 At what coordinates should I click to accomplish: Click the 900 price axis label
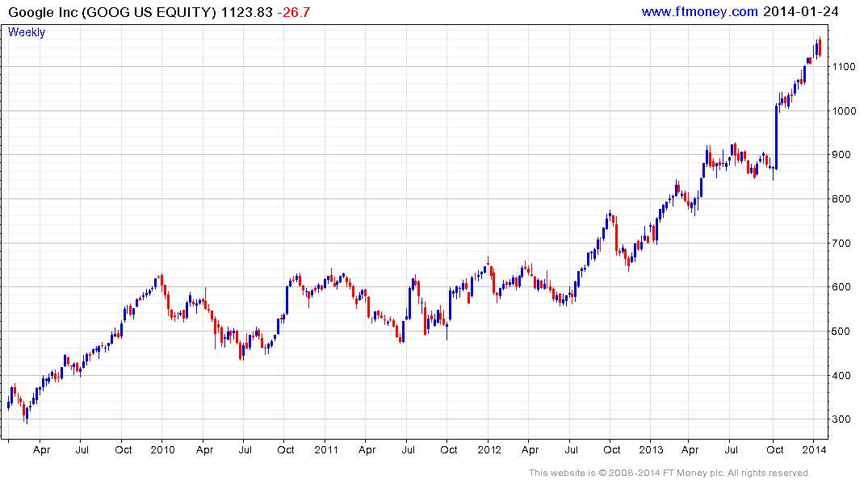pos(841,155)
